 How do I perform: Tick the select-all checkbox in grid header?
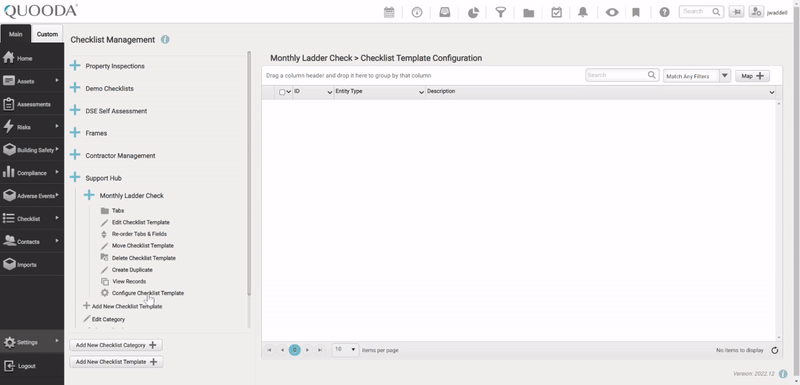coord(282,92)
